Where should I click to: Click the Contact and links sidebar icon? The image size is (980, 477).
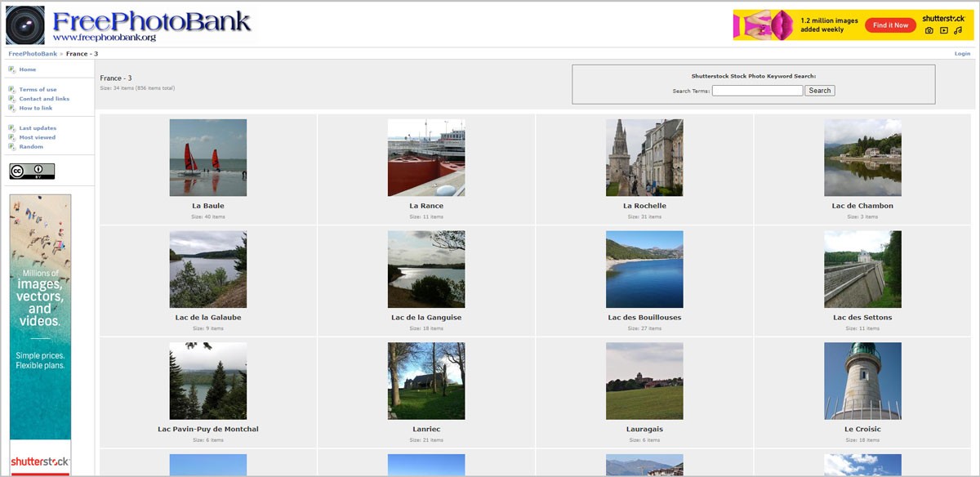coord(11,99)
